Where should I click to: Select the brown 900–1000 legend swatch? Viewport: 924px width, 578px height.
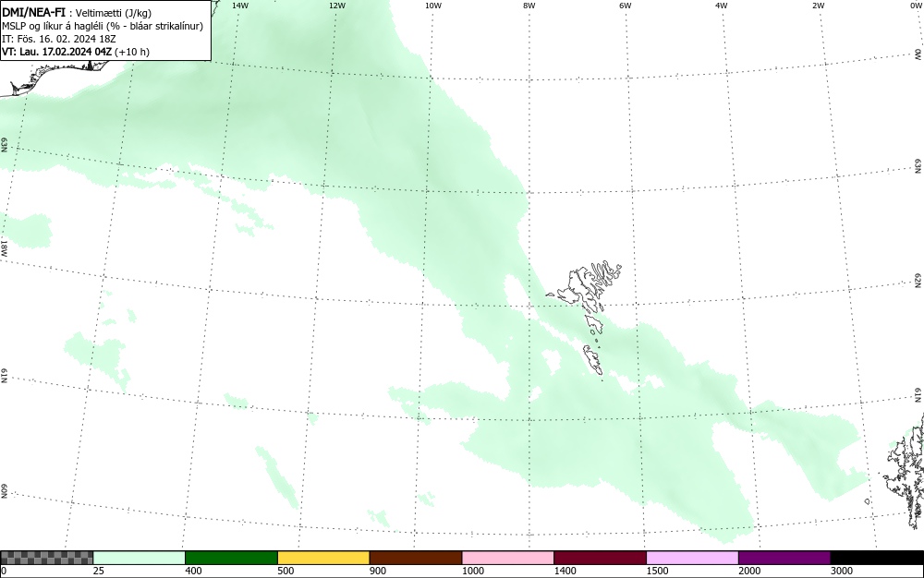416,558
